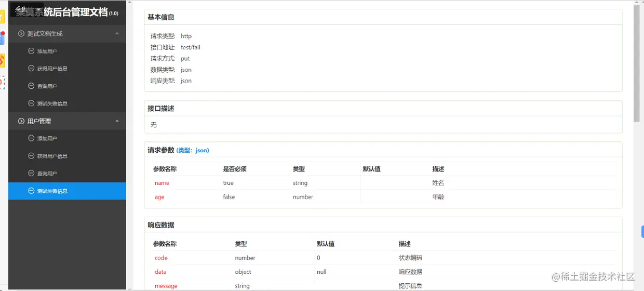
Task: Click the object type in data row
Action: coord(243,272)
